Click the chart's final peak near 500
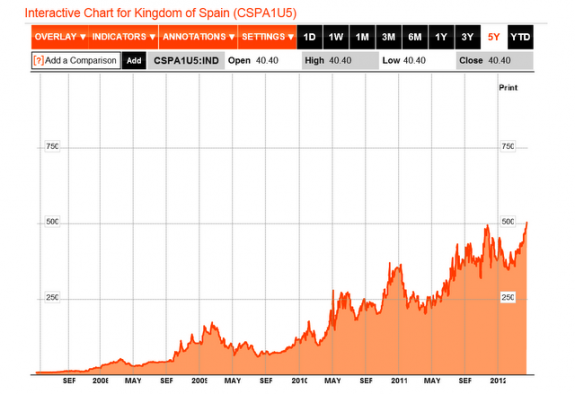 tap(527, 223)
